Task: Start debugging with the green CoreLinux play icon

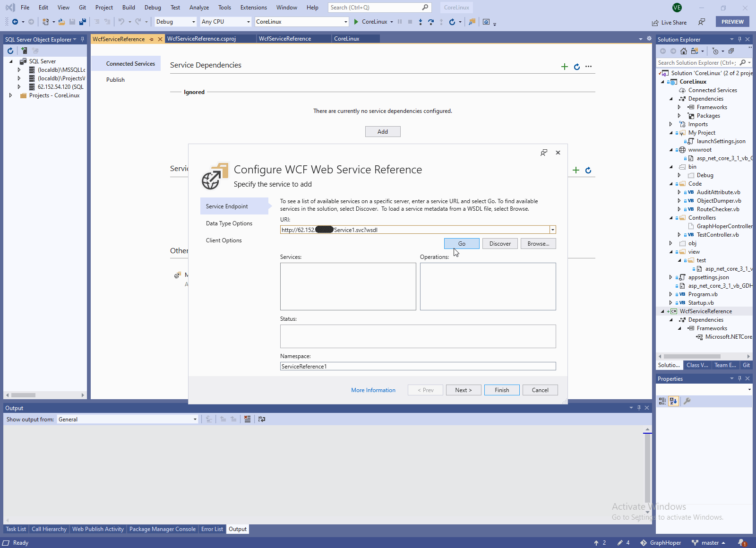Action: (x=356, y=22)
